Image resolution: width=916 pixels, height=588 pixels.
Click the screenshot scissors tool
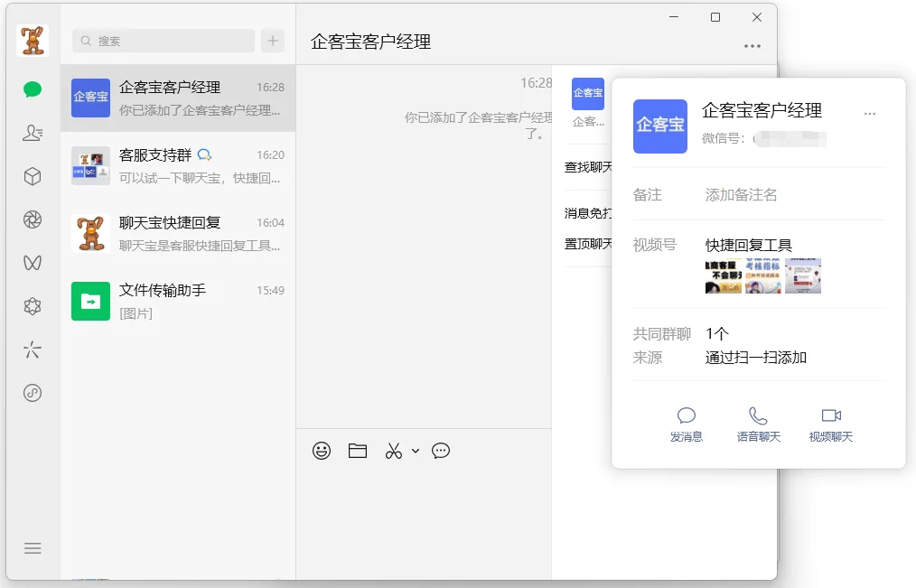[394, 451]
